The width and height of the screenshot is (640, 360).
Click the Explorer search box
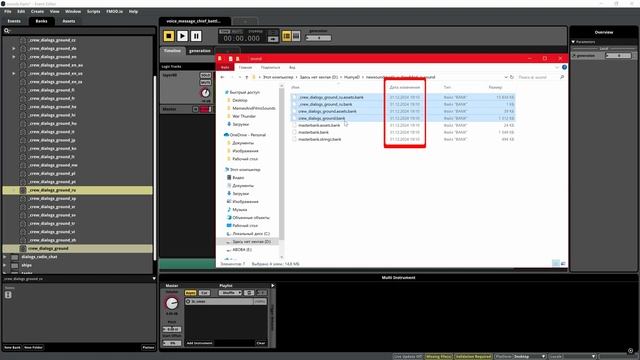pyautogui.click(x=541, y=77)
